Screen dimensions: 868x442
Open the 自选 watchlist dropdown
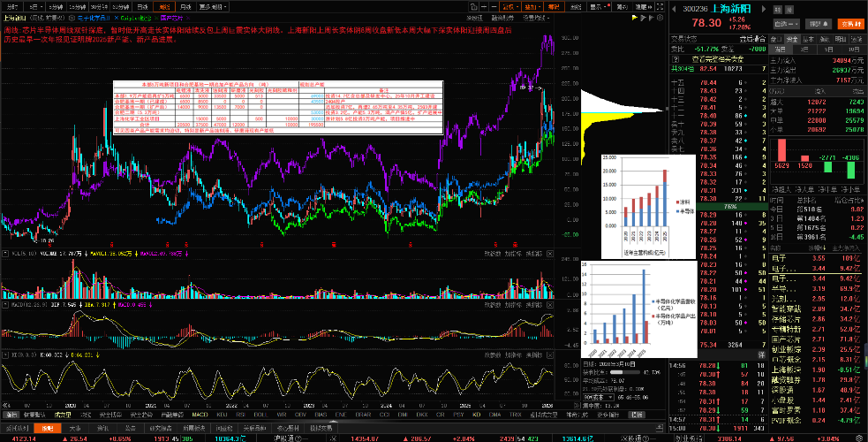click(x=787, y=24)
